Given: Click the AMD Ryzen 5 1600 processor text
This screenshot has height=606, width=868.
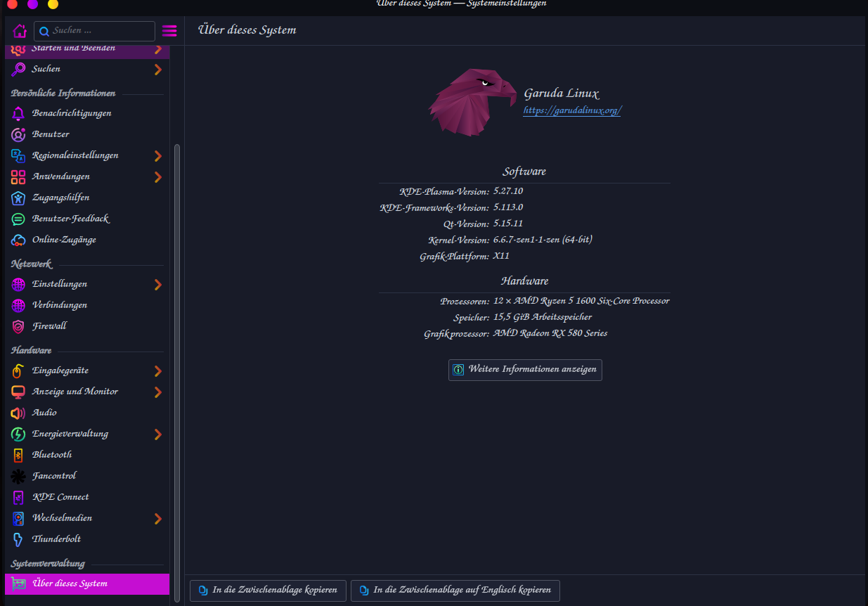Looking at the screenshot, I should click(581, 301).
